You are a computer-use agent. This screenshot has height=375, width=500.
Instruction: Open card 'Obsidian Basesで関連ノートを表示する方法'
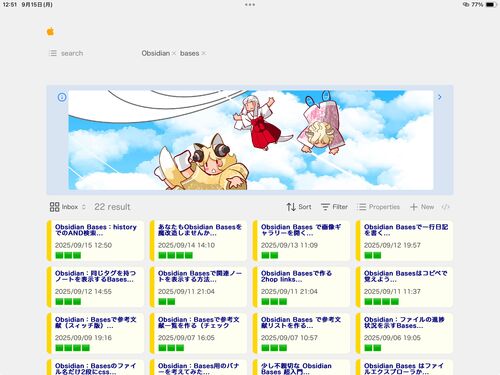(x=199, y=287)
